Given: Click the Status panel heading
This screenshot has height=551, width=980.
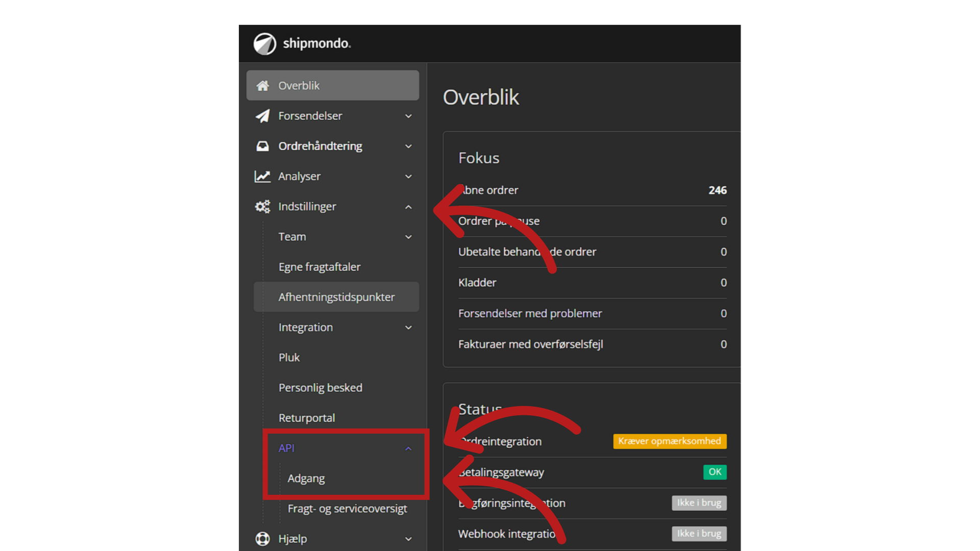Looking at the screenshot, I should 480,409.
